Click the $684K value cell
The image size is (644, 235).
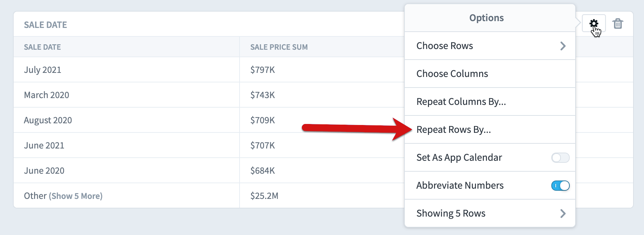click(x=262, y=171)
